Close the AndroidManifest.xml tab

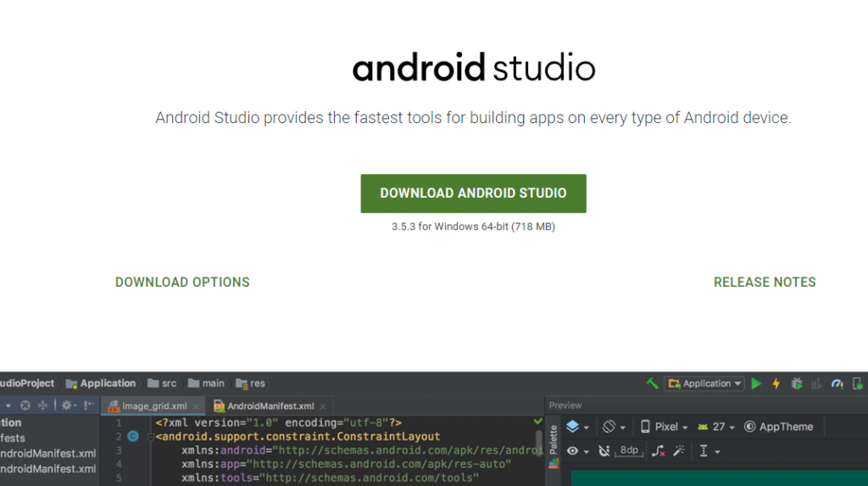click(323, 407)
